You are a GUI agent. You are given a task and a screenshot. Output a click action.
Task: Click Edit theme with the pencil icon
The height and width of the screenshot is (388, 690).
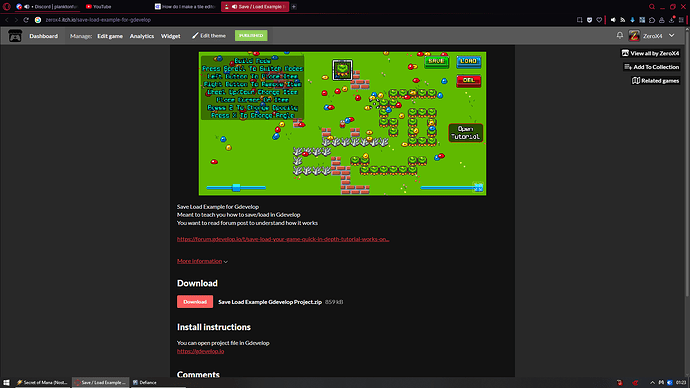pos(209,36)
